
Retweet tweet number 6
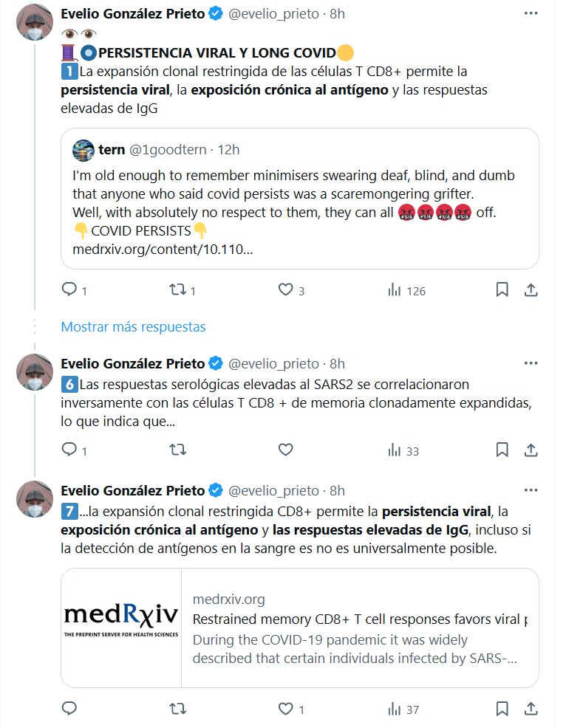[x=177, y=450]
